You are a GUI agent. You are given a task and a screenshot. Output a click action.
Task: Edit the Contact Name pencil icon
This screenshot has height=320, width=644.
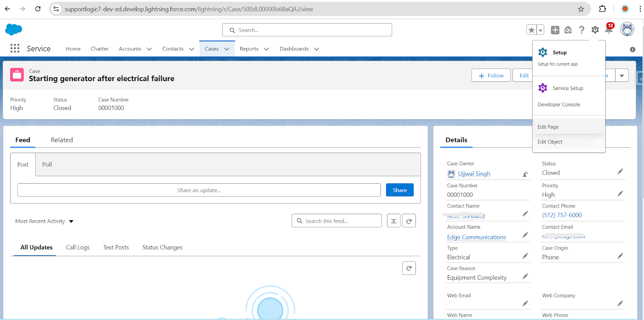525,214
